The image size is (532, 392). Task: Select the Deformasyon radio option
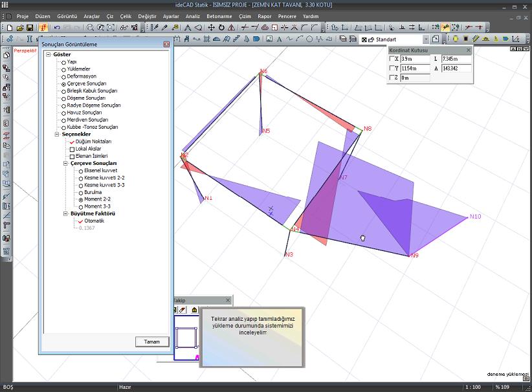coord(63,77)
